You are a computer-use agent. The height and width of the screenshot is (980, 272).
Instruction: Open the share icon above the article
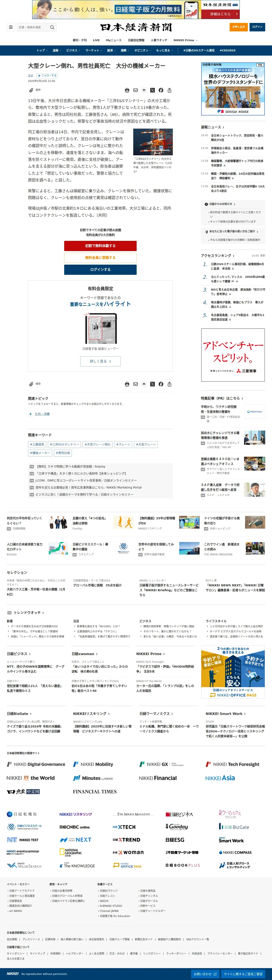click(169, 90)
